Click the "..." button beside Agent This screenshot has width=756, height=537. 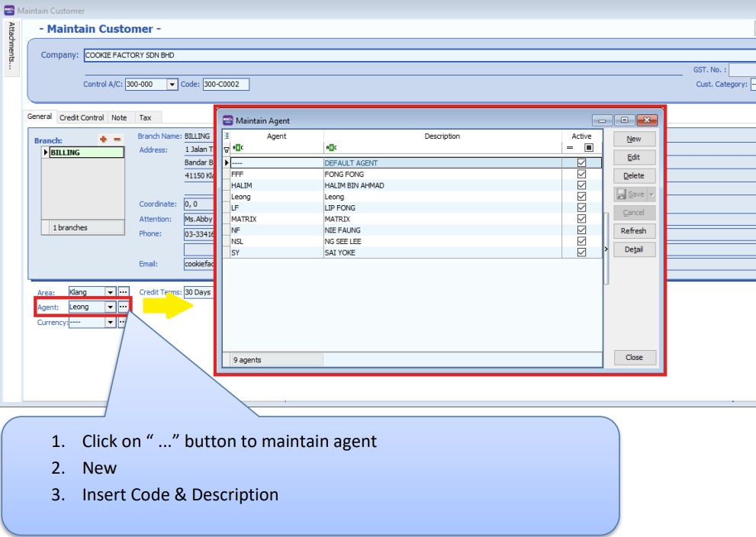point(123,307)
